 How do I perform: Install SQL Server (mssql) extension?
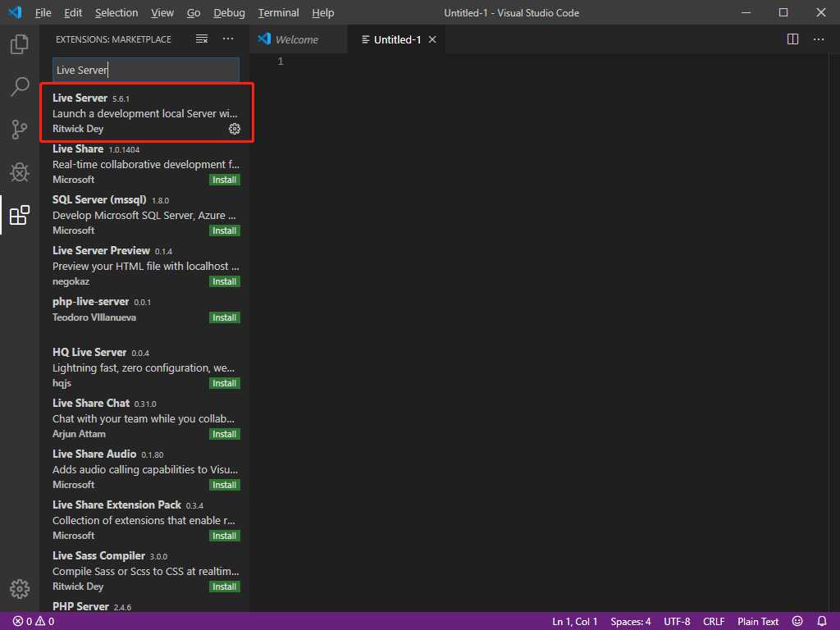[225, 231]
